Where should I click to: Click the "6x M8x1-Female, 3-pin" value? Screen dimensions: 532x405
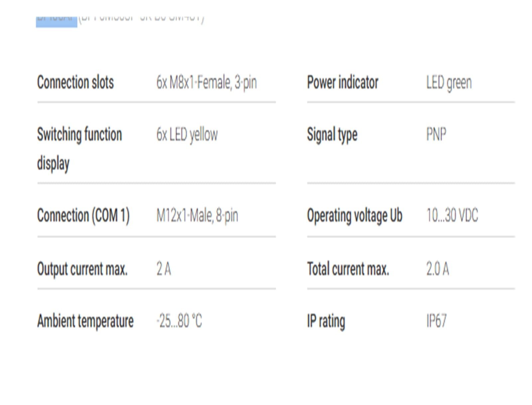[206, 82]
